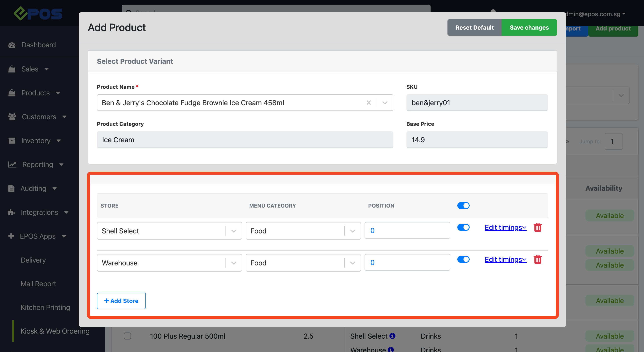
Task: Toggle the Shell Select availability switch
Action: (463, 227)
